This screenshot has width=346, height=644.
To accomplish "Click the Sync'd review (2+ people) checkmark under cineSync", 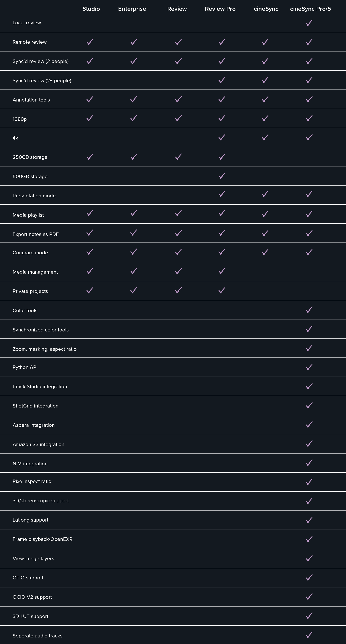I will [265, 80].
